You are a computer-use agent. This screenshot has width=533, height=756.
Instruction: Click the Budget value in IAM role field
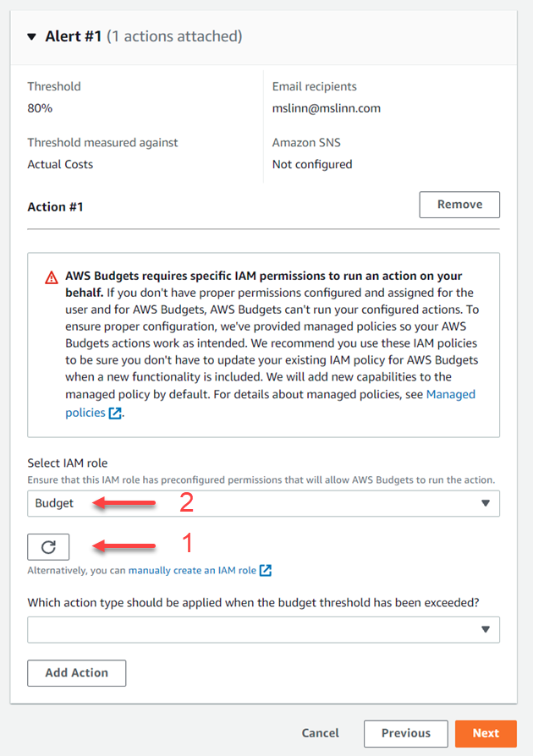coord(55,503)
